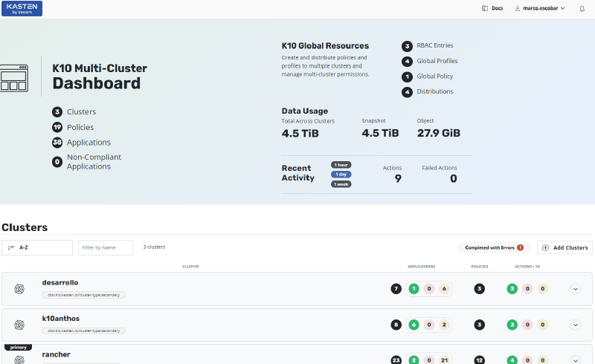The width and height of the screenshot is (595, 364).
Task: Open RBAC Entries
Action: pyautogui.click(x=435, y=45)
